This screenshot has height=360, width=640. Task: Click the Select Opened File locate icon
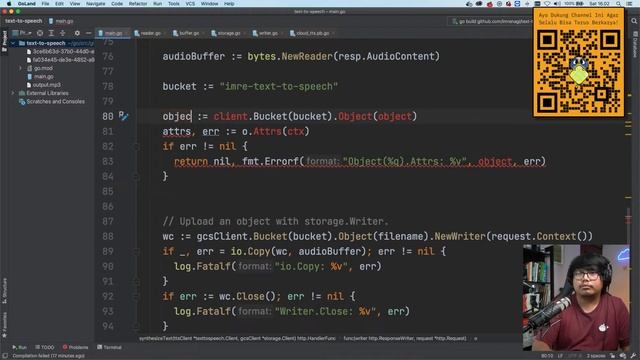point(40,33)
